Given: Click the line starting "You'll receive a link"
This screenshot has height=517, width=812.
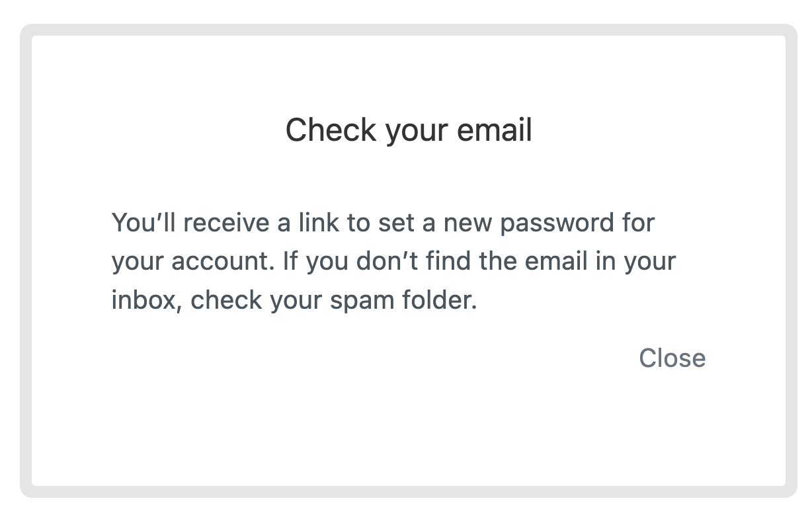Looking at the screenshot, I should pos(383,223).
